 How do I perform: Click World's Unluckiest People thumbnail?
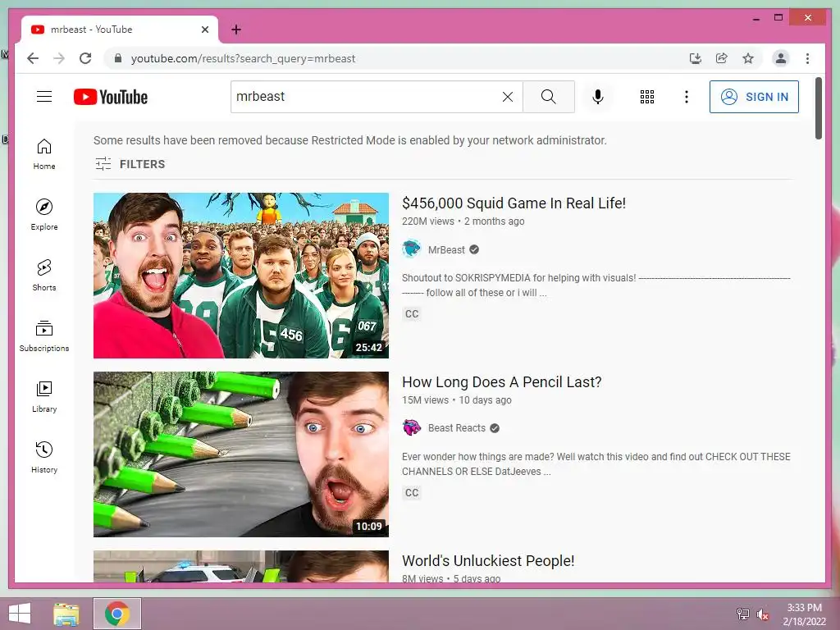(241, 566)
